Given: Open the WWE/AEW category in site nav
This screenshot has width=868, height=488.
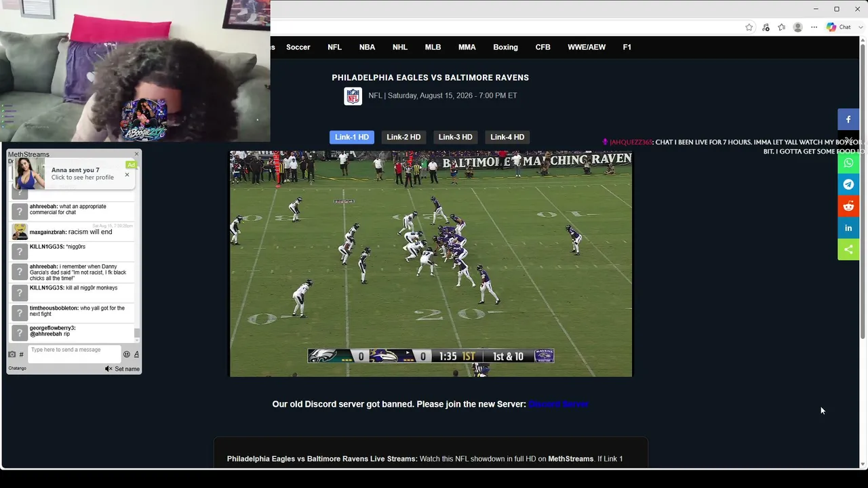Looking at the screenshot, I should (587, 47).
